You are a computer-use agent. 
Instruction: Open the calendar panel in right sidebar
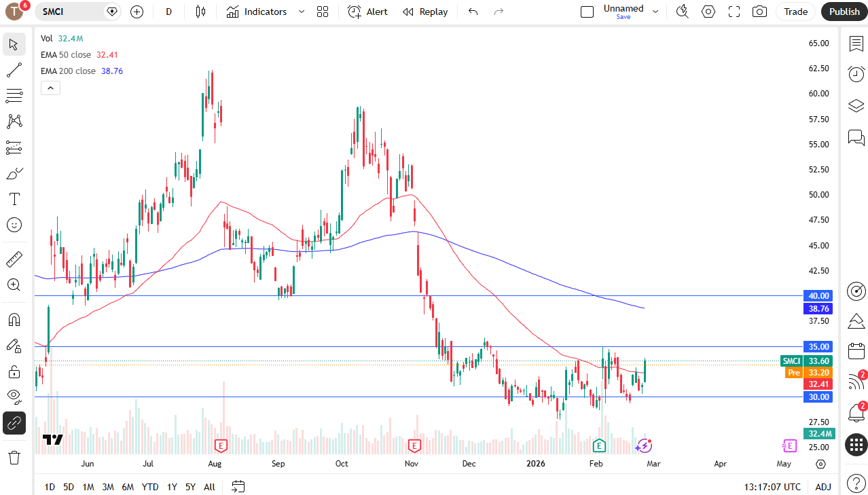(x=856, y=351)
